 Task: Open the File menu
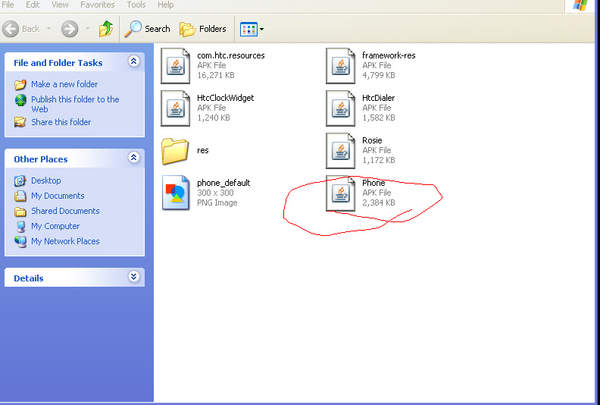click(x=8, y=5)
